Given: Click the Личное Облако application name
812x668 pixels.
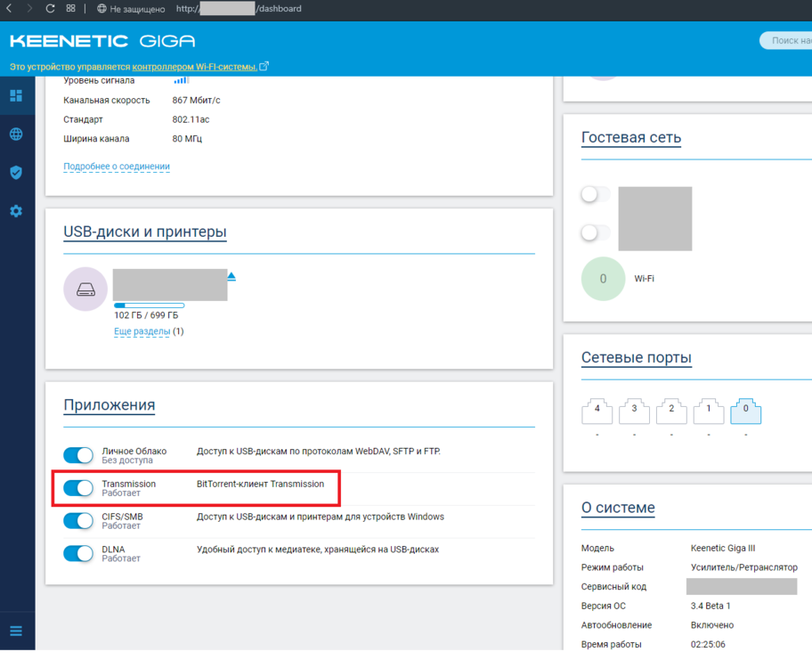Looking at the screenshot, I should click(134, 452).
